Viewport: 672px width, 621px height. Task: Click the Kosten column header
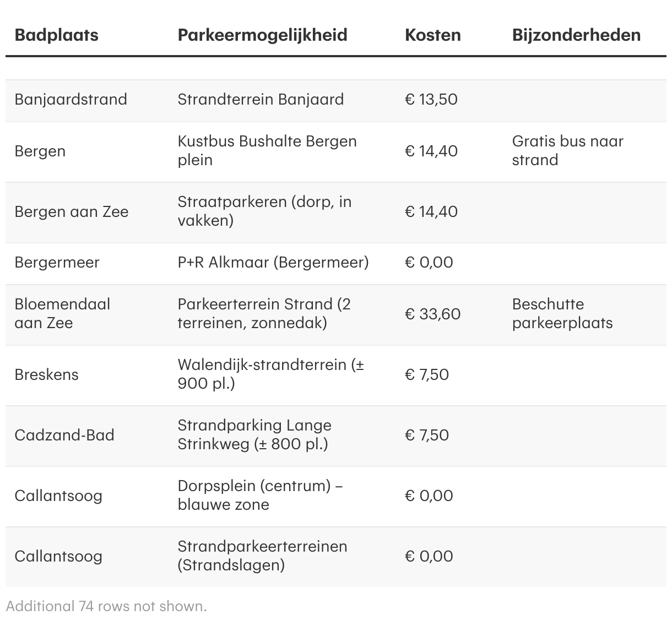tap(432, 35)
